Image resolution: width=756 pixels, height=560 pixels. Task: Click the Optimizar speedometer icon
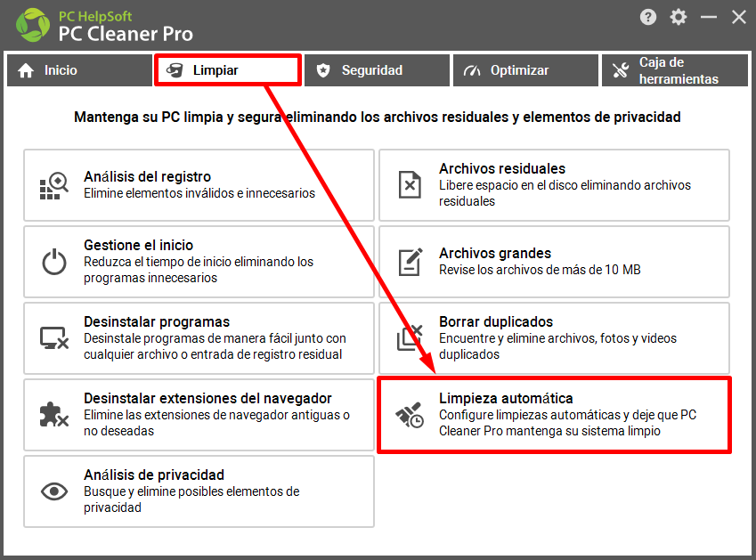[472, 71]
